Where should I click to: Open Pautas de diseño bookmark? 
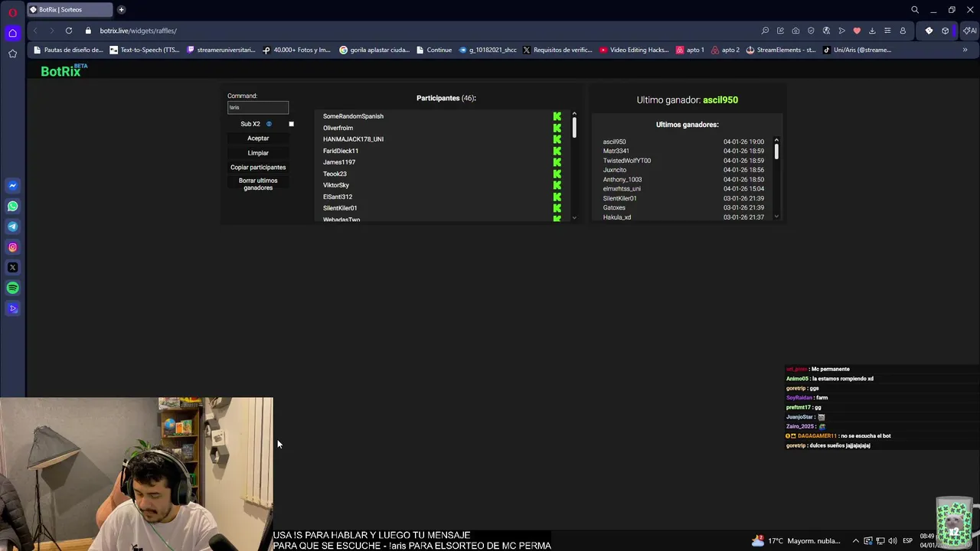(x=68, y=50)
